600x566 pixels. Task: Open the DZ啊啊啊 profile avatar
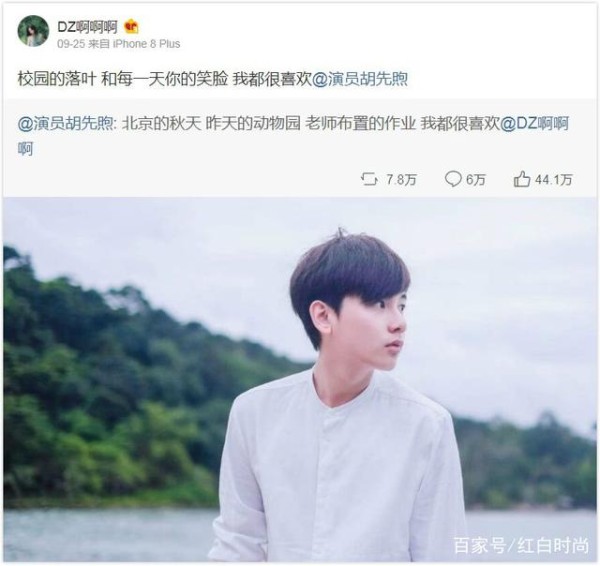[x=33, y=31]
